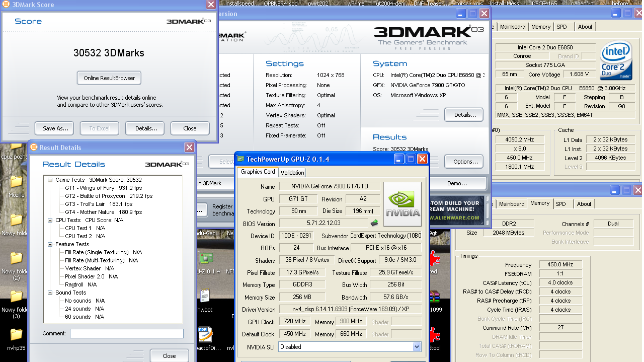
Task: Click Details in 3DMark Score window
Action: (x=145, y=128)
